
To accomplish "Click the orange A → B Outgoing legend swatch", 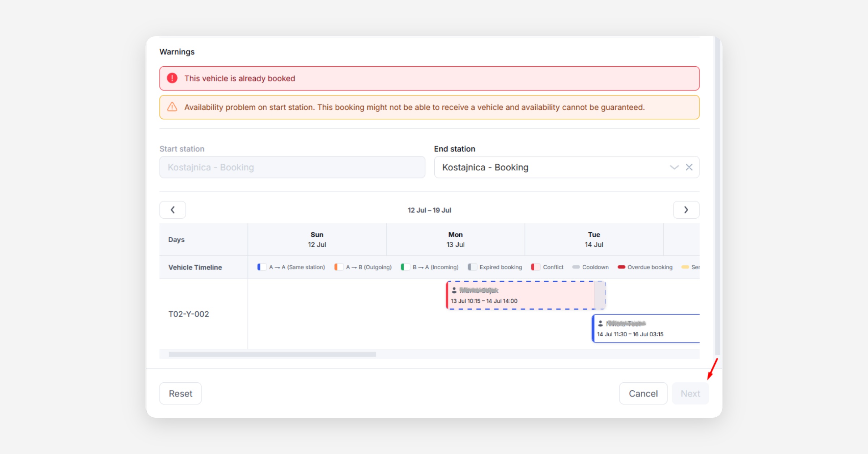I will coord(339,267).
